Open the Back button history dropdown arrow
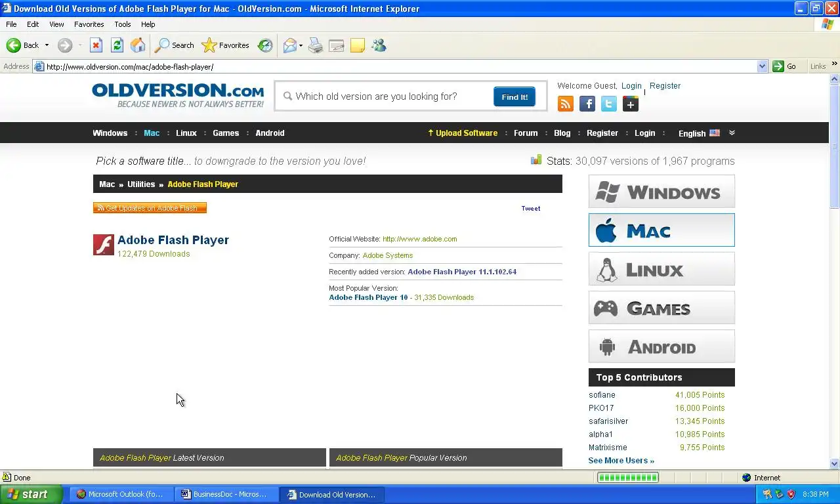This screenshot has width=840, height=504. [47, 45]
